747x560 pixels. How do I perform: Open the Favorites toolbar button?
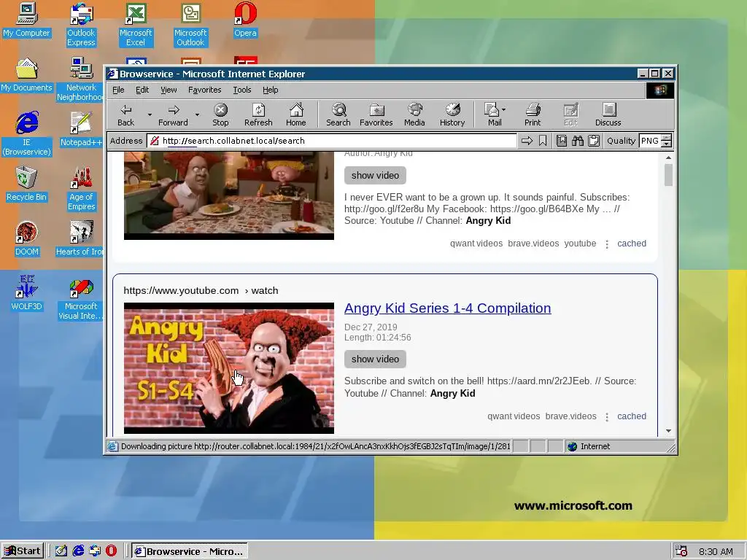pos(376,115)
